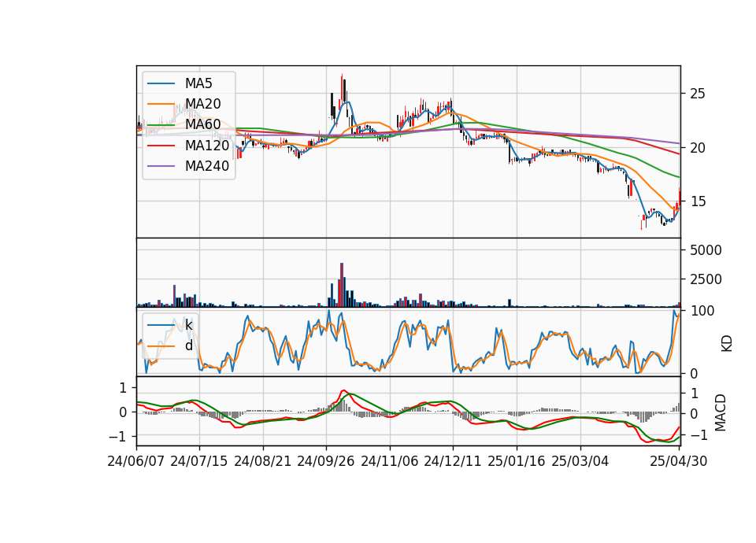Click the d label in KD legend

coord(188,345)
